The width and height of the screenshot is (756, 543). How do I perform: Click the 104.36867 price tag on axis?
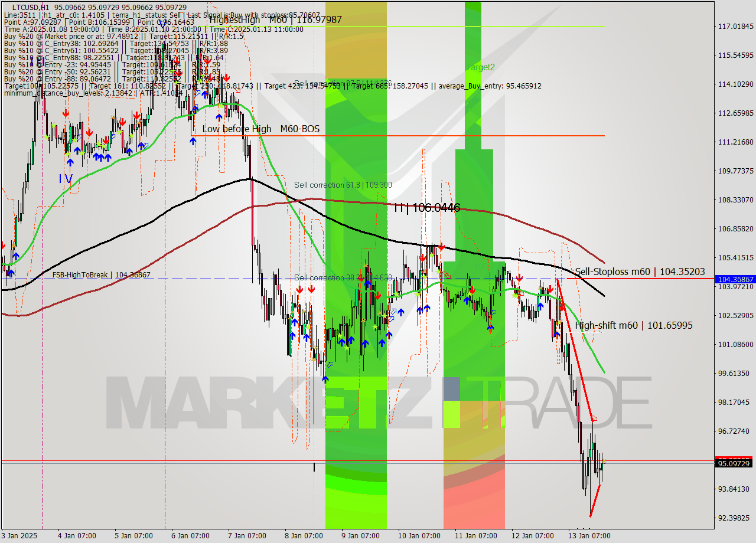(735, 279)
